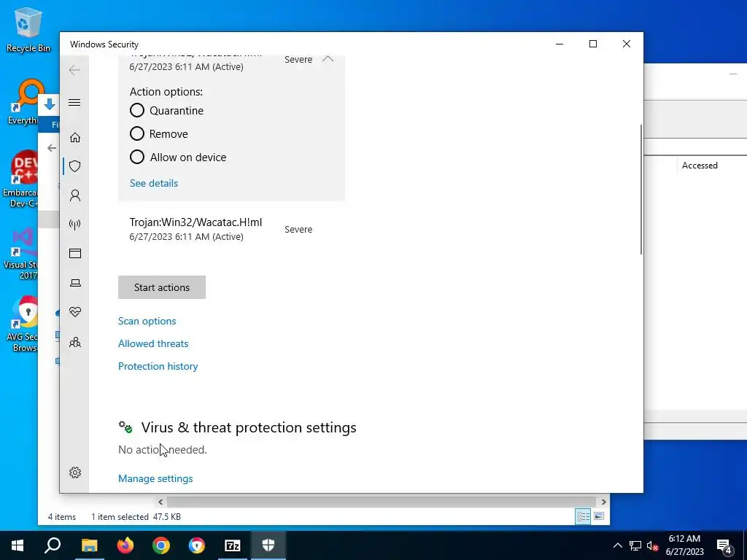747x560 pixels.
Task: Open Windows Security Home page
Action: tap(75, 138)
